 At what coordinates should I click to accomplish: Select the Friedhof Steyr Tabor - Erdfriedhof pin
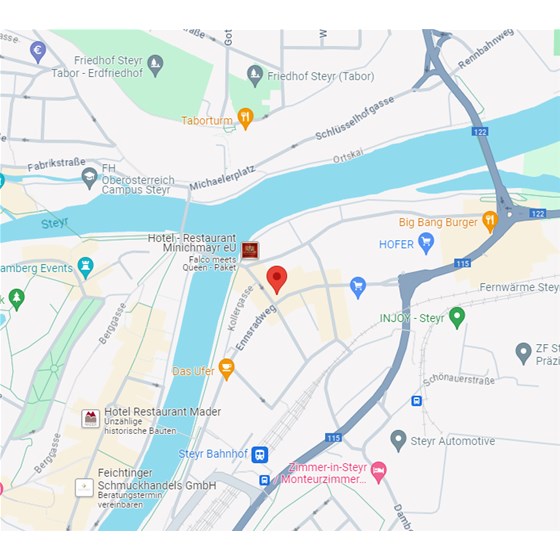point(155,65)
